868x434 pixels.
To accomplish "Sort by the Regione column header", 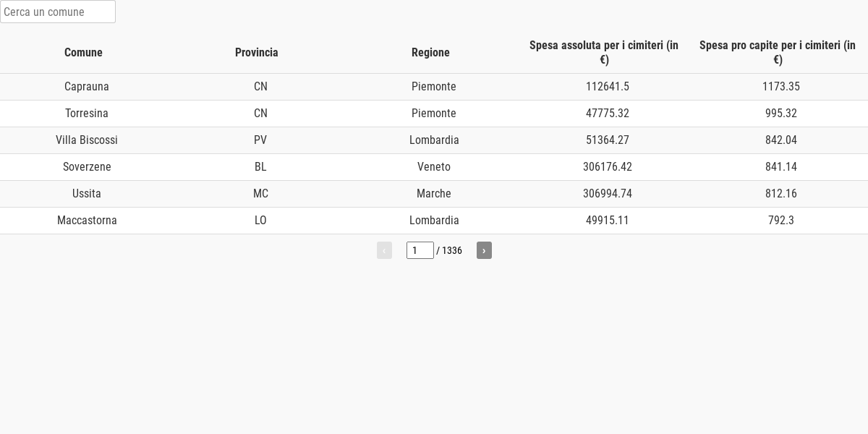I will coord(430,52).
